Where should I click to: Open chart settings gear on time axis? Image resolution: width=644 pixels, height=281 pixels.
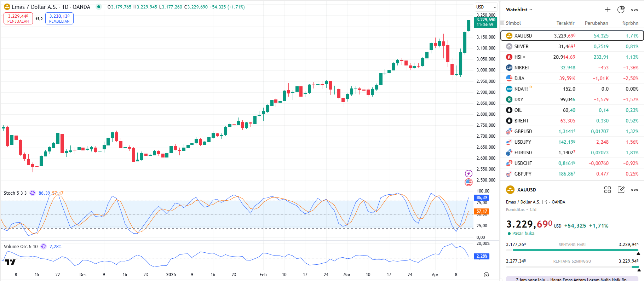[486, 275]
